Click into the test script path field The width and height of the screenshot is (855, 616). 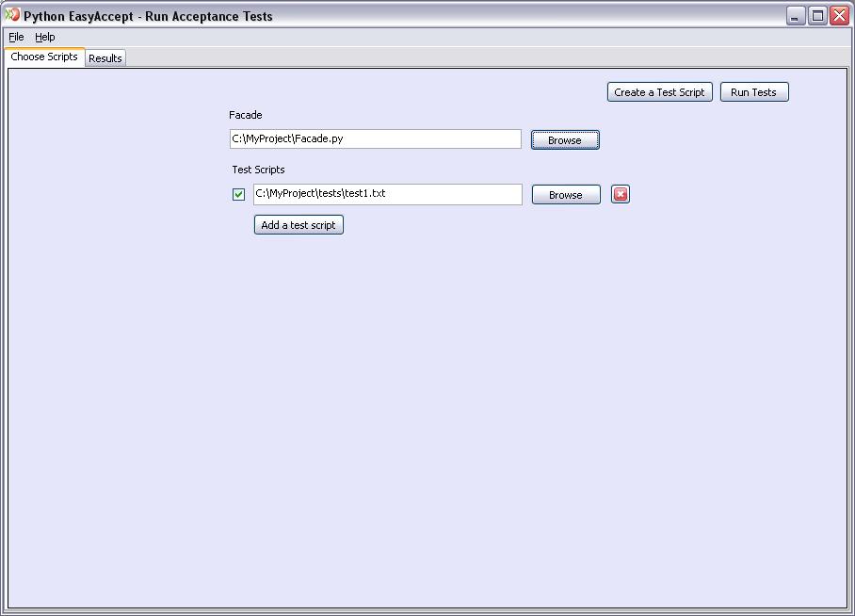[387, 194]
